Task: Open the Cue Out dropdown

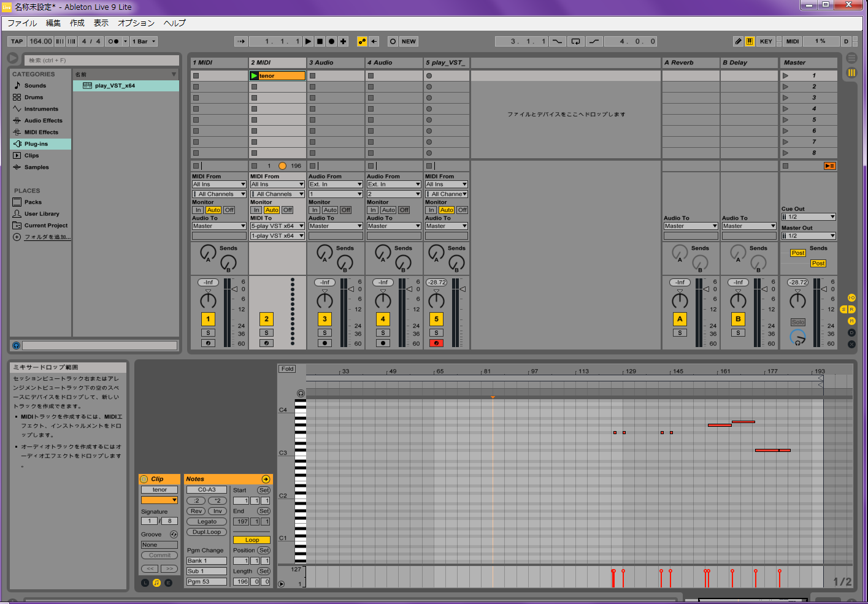Action: point(808,217)
